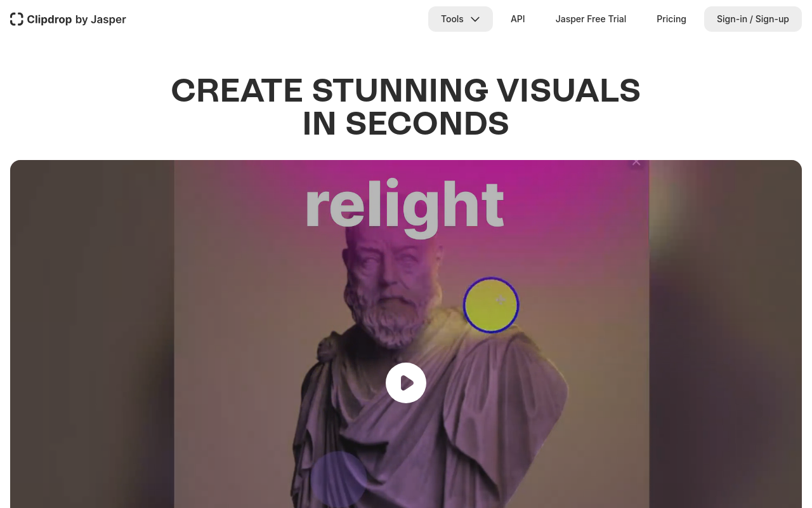Play the relight demo video

(x=406, y=383)
